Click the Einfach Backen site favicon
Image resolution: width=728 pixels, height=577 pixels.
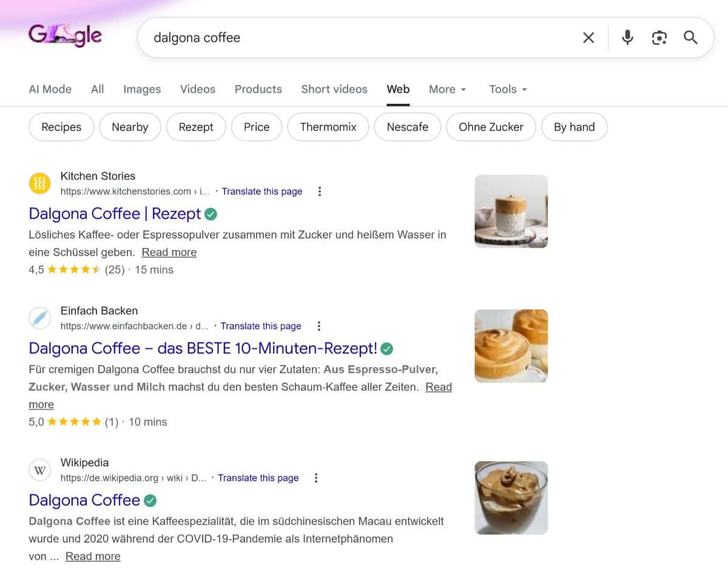point(39,317)
